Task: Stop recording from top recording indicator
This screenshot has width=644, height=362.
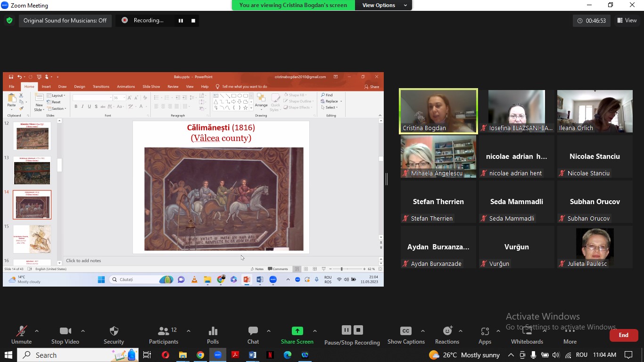Action: coord(193,20)
